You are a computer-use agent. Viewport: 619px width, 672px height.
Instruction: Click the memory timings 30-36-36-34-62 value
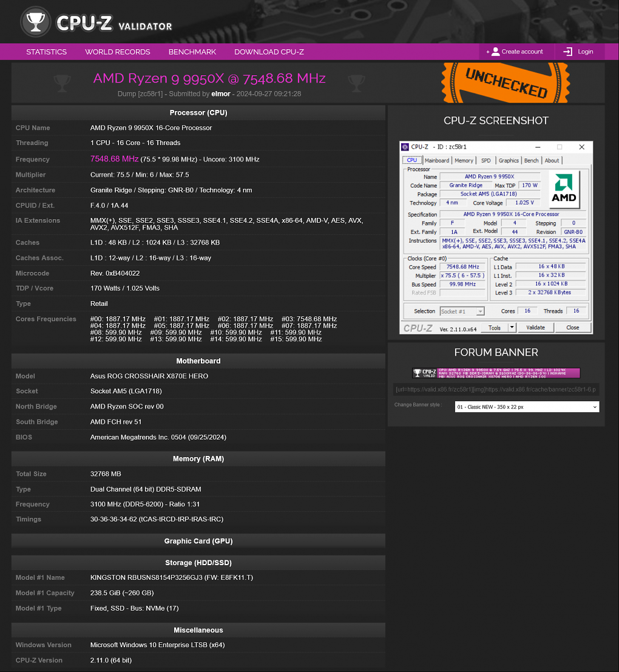tap(157, 519)
